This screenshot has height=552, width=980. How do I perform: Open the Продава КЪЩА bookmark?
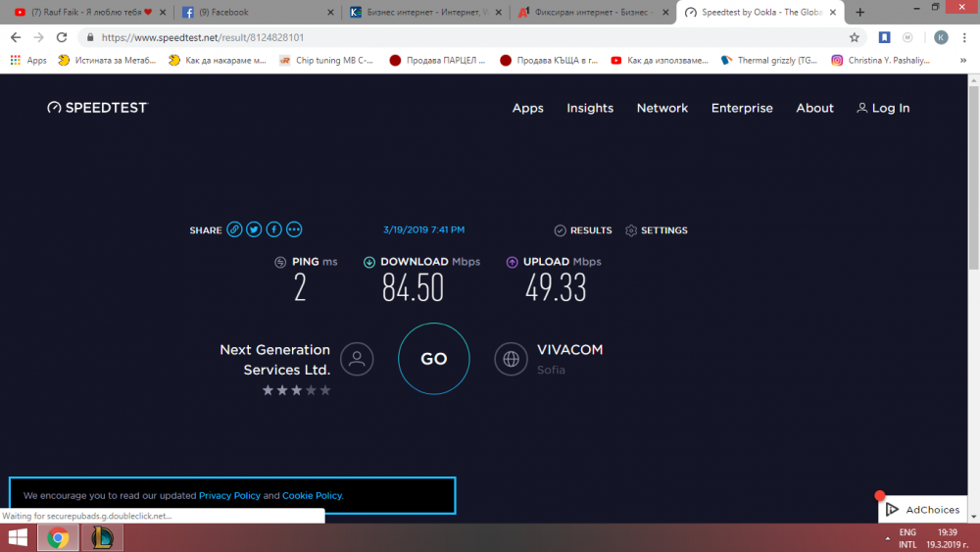[549, 60]
